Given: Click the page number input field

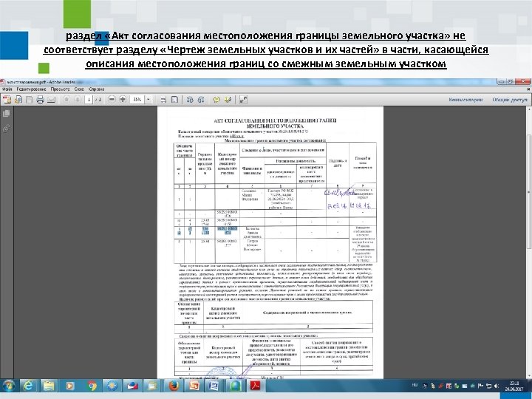Looking at the screenshot, I should pos(89,100).
